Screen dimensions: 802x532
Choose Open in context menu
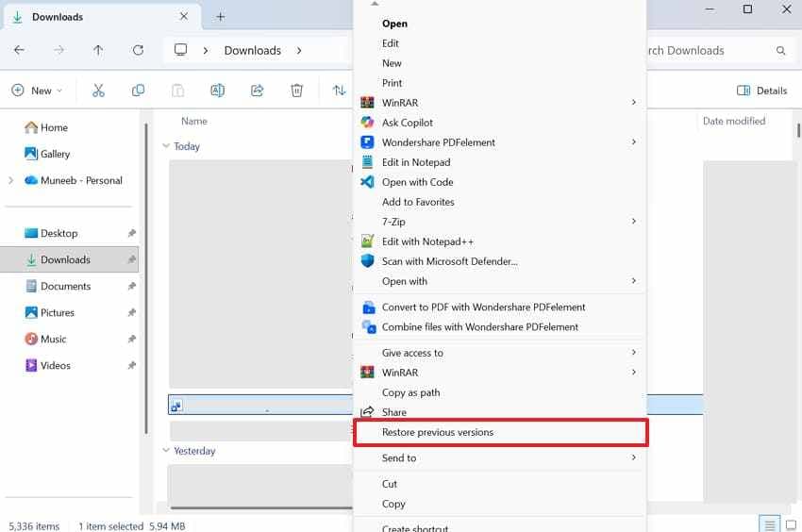point(501,24)
